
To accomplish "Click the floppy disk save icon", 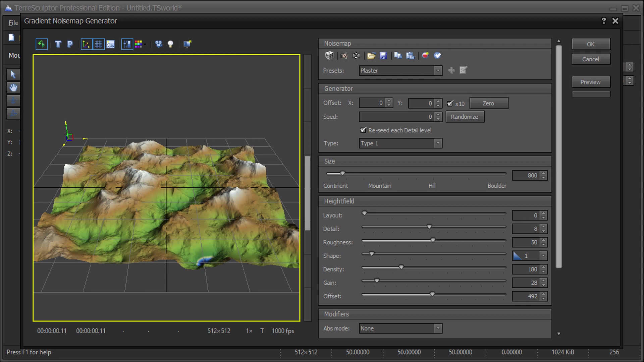I will point(383,56).
